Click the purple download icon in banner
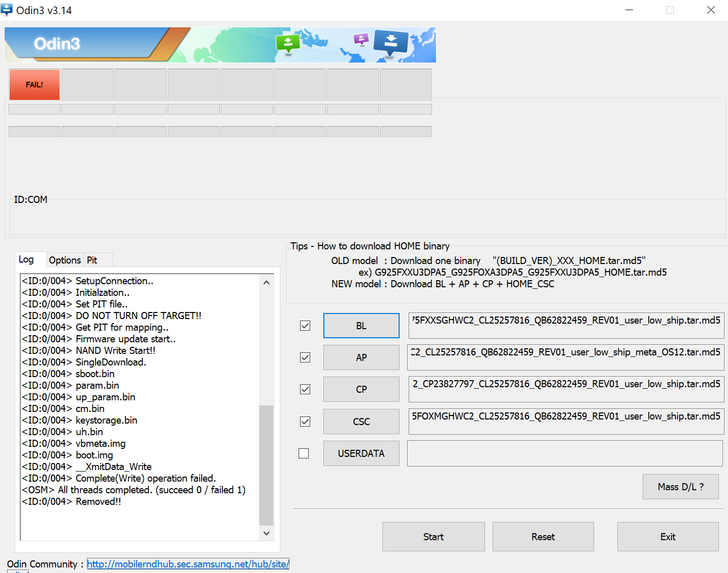728x573 pixels. pos(361,39)
